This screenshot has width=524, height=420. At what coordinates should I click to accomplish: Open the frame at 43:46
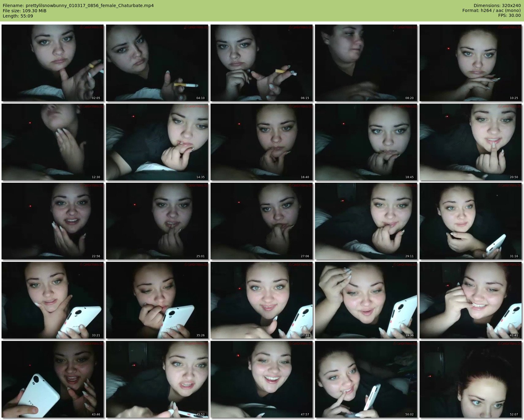pyautogui.click(x=52, y=379)
